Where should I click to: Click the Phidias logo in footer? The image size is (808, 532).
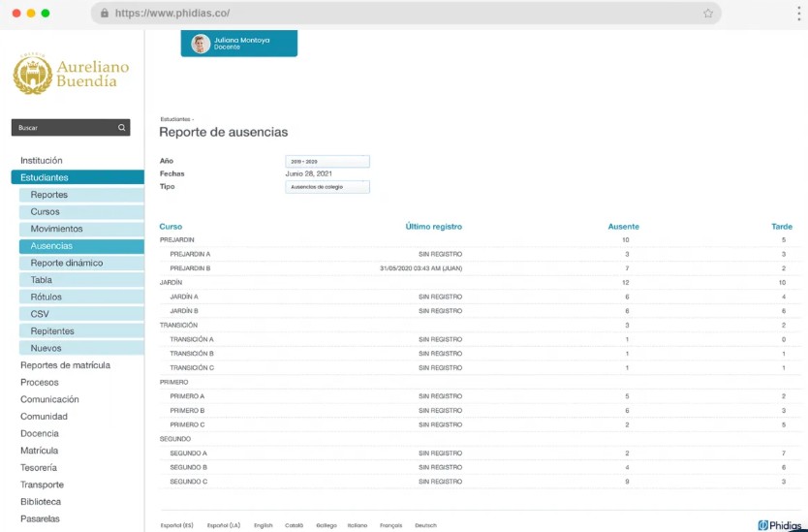coord(779,524)
